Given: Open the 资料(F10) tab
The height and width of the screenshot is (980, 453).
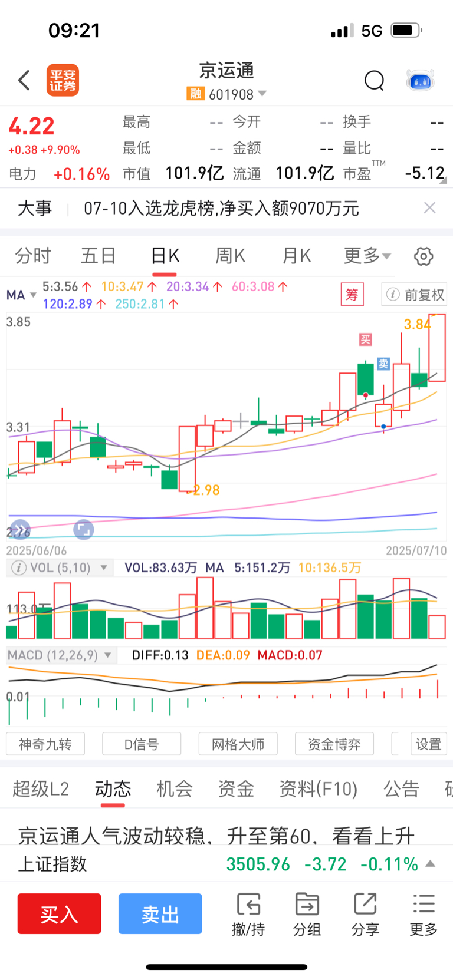Looking at the screenshot, I should [319, 788].
